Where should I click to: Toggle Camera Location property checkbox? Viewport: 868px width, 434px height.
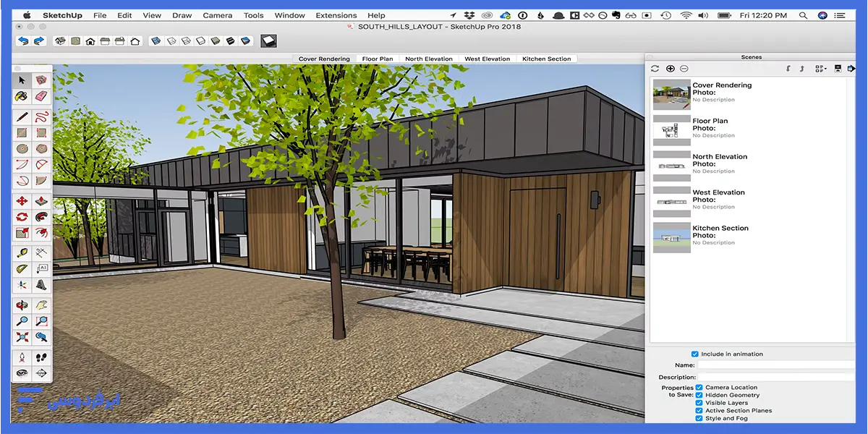[699, 388]
